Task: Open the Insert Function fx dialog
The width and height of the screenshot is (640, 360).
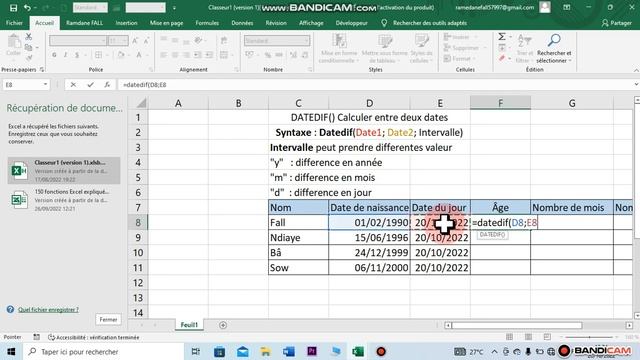Action: tap(107, 84)
